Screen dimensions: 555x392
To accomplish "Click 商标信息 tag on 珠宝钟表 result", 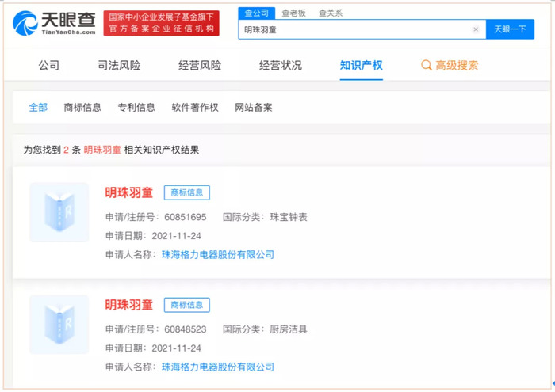I will coord(187,192).
